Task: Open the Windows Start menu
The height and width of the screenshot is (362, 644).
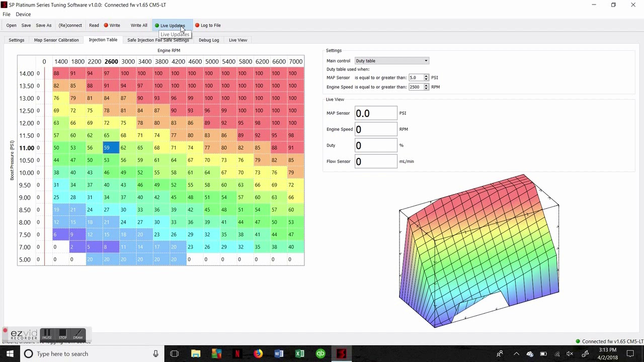Action: [10, 354]
